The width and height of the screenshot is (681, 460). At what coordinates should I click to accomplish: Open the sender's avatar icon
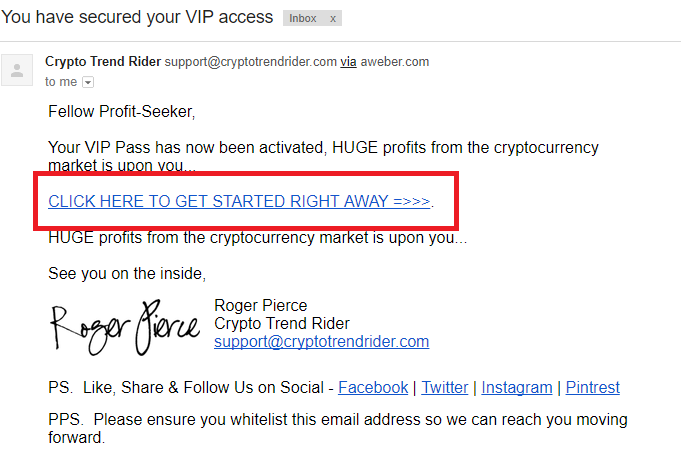pos(17,70)
